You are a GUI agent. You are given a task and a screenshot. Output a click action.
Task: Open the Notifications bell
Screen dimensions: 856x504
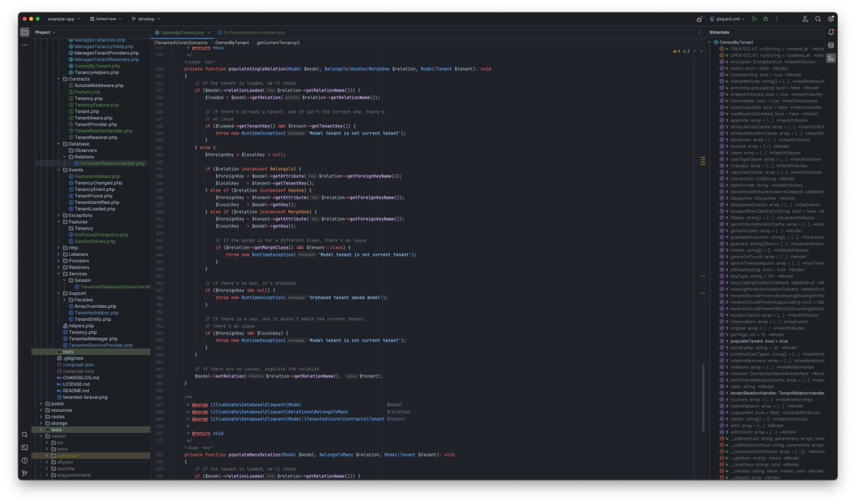[x=831, y=32]
